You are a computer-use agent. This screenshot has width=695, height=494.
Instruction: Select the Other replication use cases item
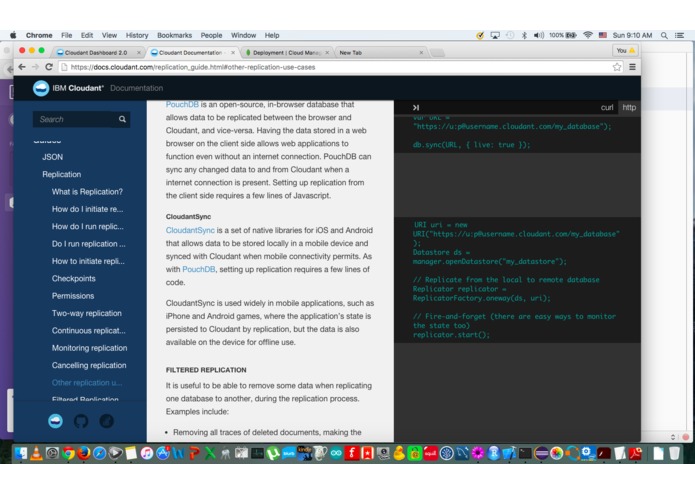87,382
